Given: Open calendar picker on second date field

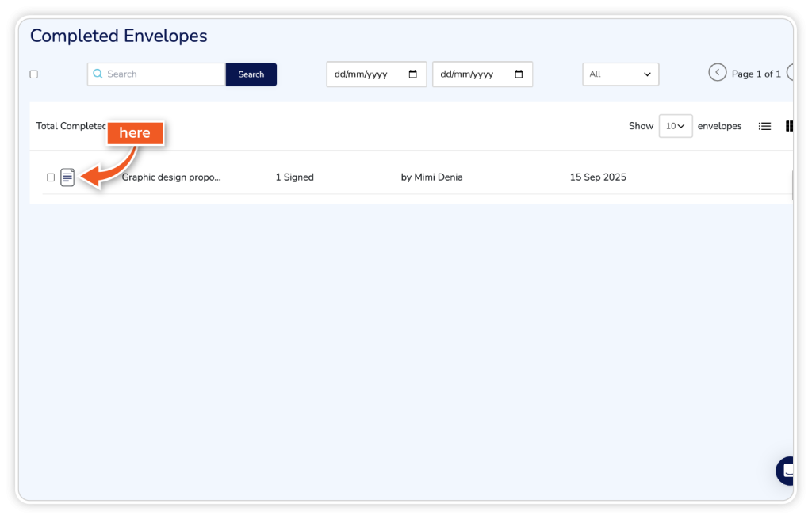Looking at the screenshot, I should (x=519, y=74).
